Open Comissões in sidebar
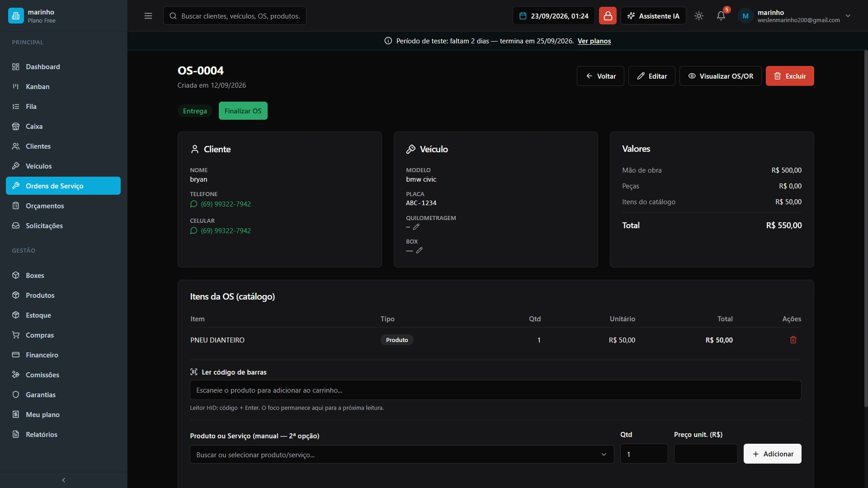 (x=63, y=375)
